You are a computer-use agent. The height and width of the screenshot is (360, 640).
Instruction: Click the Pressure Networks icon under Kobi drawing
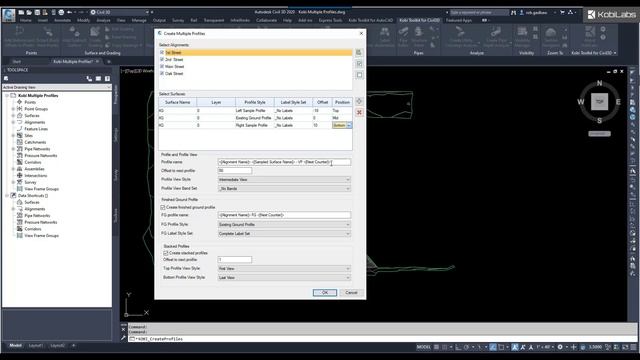[x=19, y=156]
